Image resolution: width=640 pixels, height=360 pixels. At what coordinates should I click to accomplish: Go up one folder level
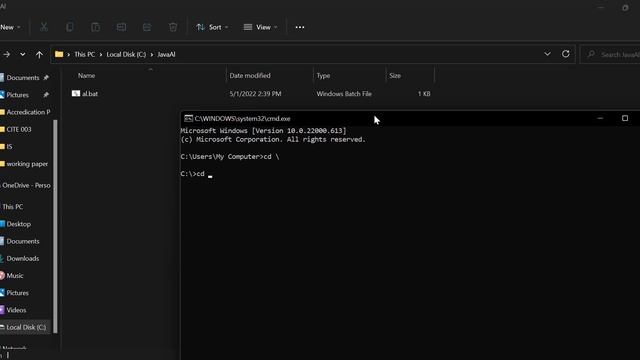[39, 54]
